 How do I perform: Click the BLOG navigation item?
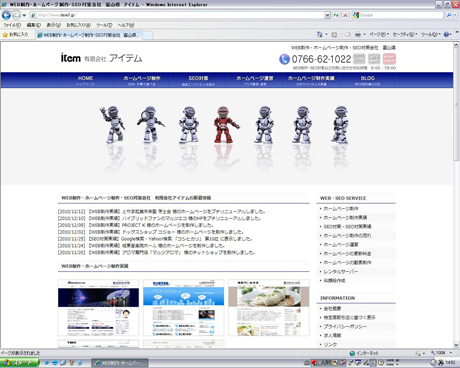(x=367, y=80)
